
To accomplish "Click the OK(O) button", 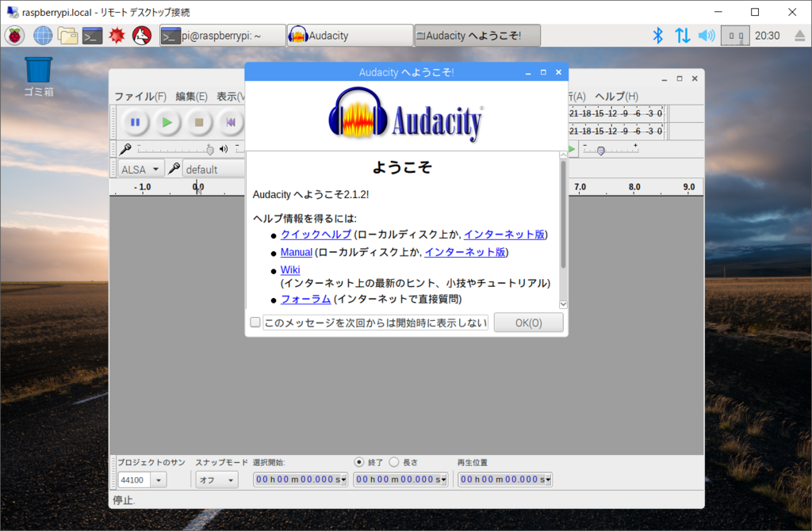I will (529, 323).
